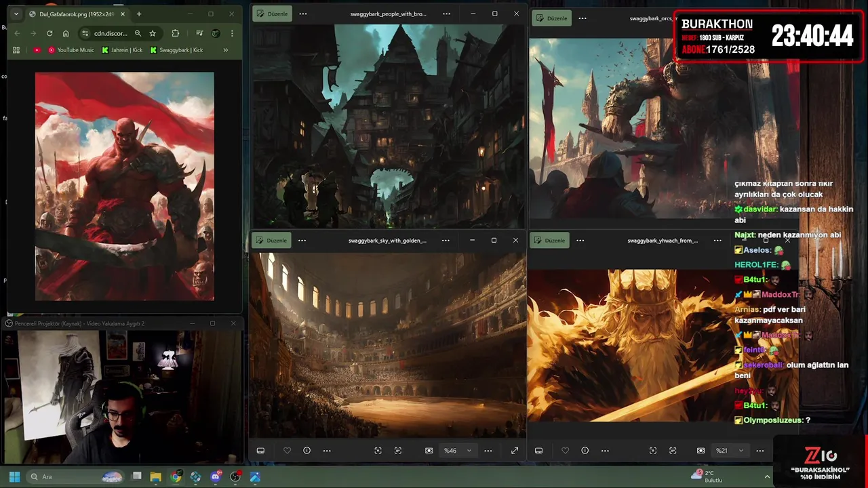Reload the page in Chrome

[50, 33]
